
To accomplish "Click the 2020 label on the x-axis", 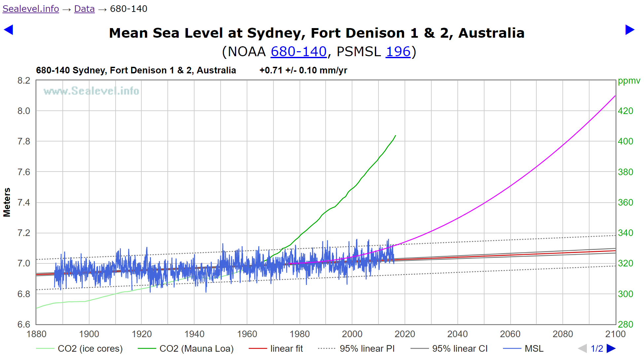I will coord(405,334).
